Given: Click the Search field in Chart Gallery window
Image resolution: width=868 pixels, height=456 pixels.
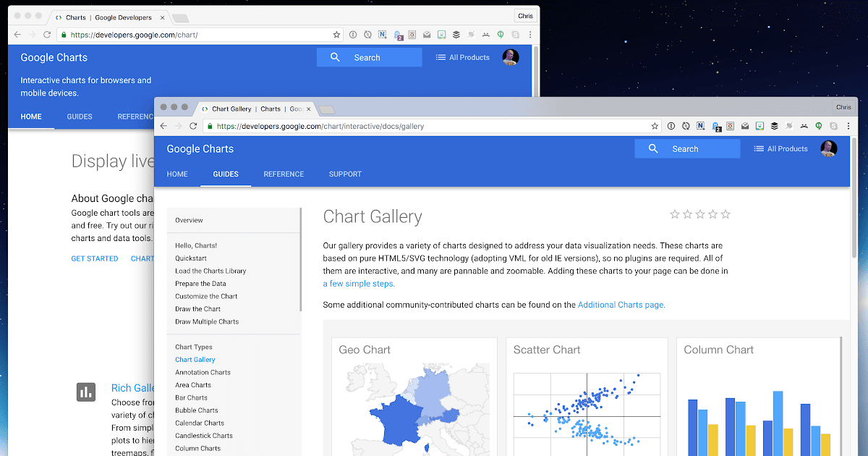Looking at the screenshot, I should pos(687,148).
